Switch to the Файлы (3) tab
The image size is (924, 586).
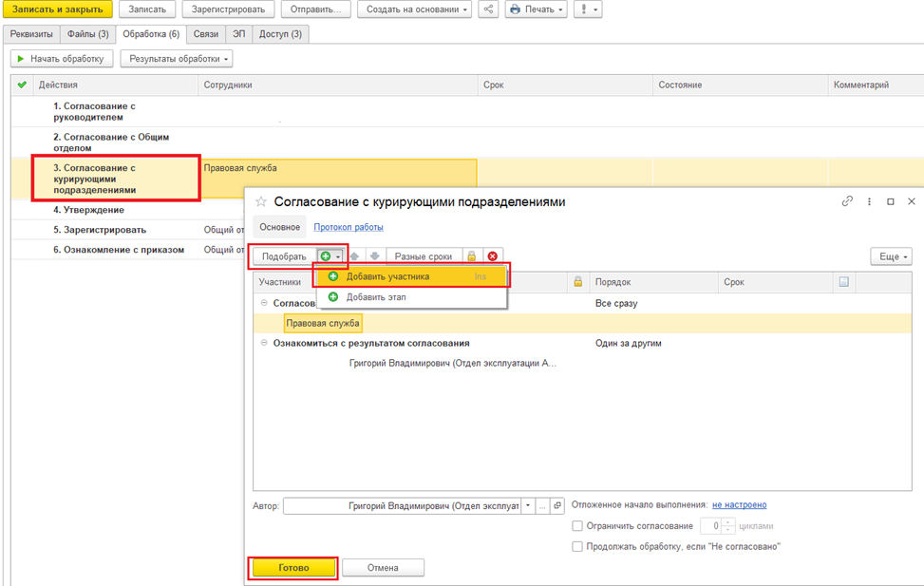tap(87, 34)
